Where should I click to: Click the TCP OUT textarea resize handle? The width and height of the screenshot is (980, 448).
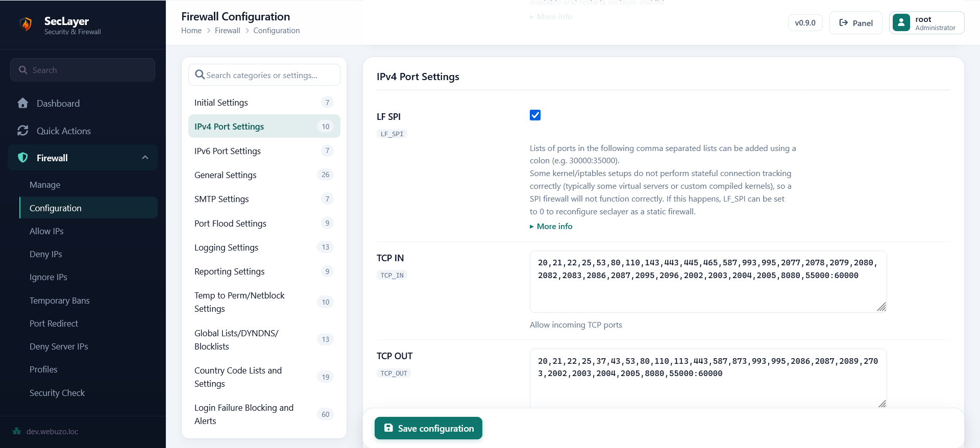click(882, 403)
